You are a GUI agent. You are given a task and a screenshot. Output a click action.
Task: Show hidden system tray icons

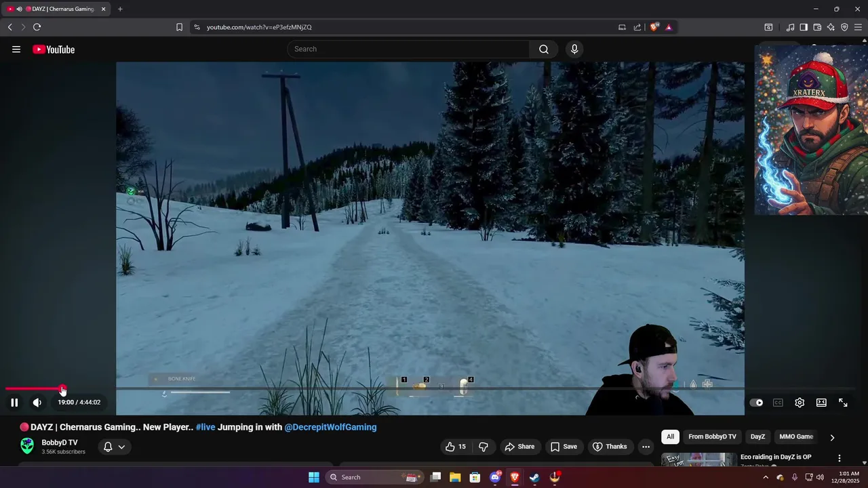click(x=766, y=477)
